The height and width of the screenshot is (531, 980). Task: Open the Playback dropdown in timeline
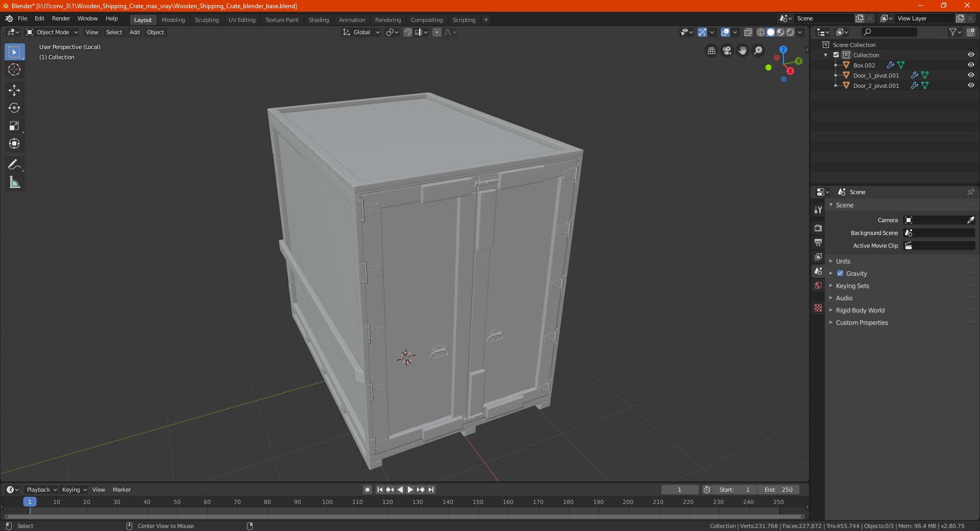pyautogui.click(x=41, y=490)
